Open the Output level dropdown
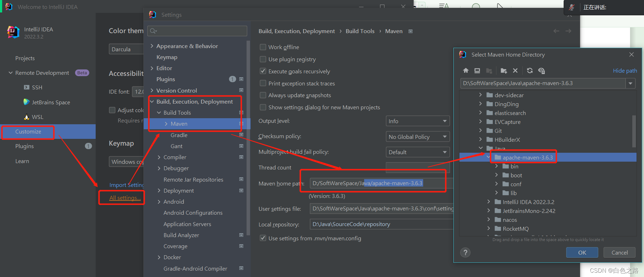 click(x=417, y=121)
